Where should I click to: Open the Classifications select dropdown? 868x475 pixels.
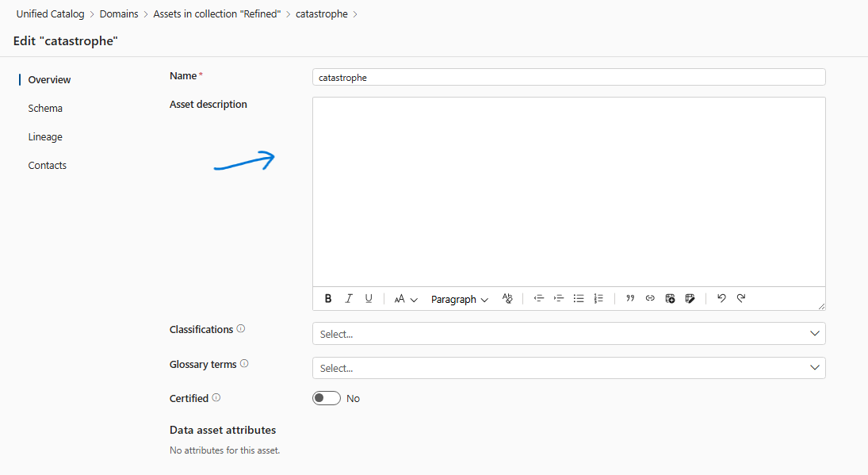(569, 334)
